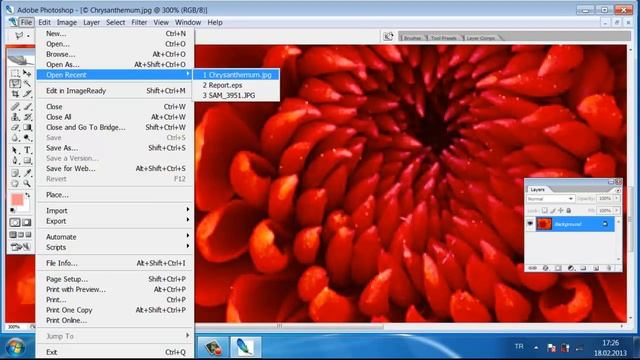The height and width of the screenshot is (360, 640).
Task: Expand the Scripts submenu
Action: (x=115, y=247)
